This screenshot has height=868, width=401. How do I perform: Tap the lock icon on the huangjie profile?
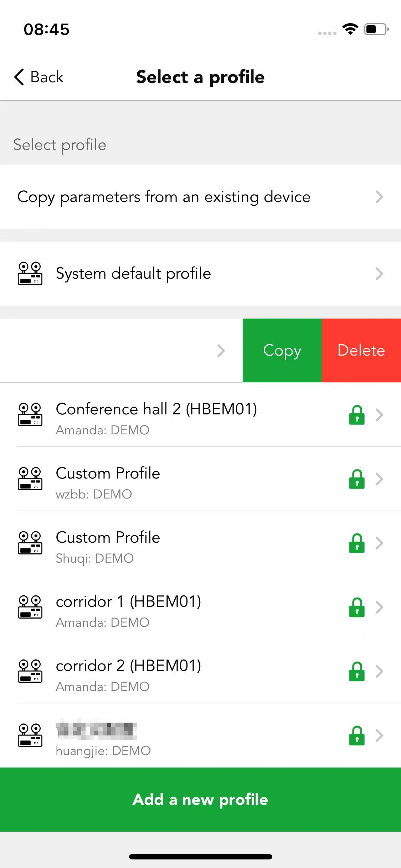point(356,735)
